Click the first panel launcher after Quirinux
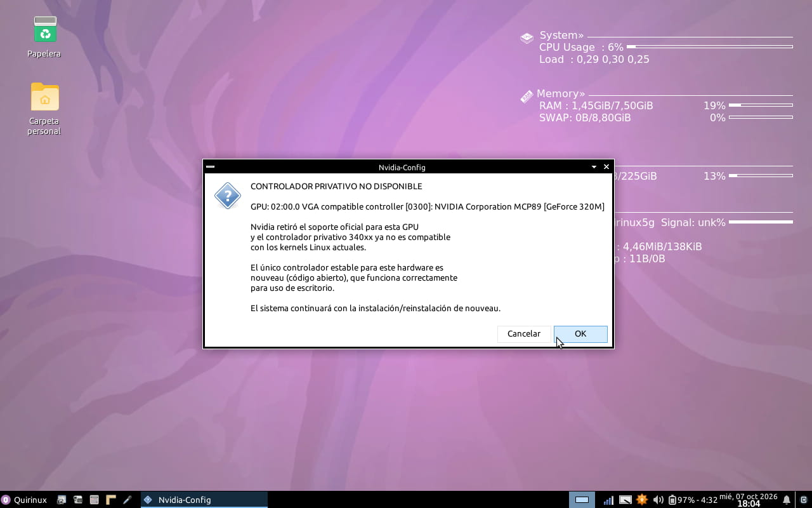812x508 pixels. coord(62,500)
